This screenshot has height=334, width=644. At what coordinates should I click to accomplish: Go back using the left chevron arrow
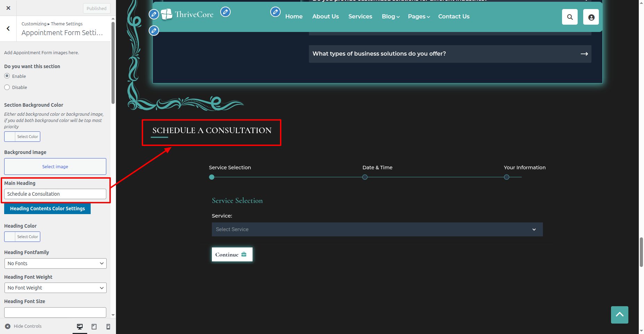pyautogui.click(x=8, y=28)
